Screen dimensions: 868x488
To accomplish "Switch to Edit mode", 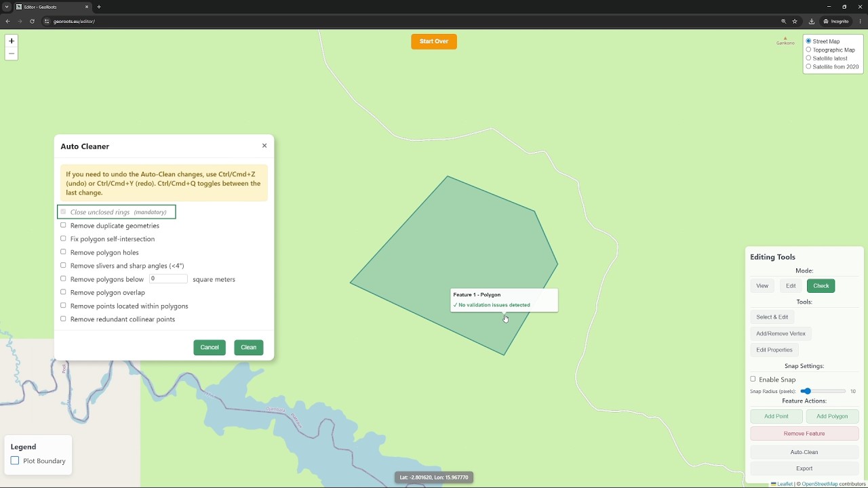I will 791,286.
